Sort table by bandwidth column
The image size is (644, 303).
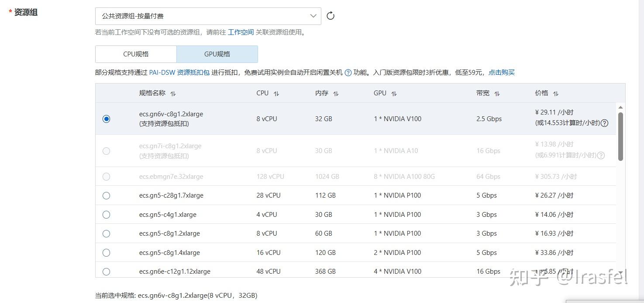point(497,94)
